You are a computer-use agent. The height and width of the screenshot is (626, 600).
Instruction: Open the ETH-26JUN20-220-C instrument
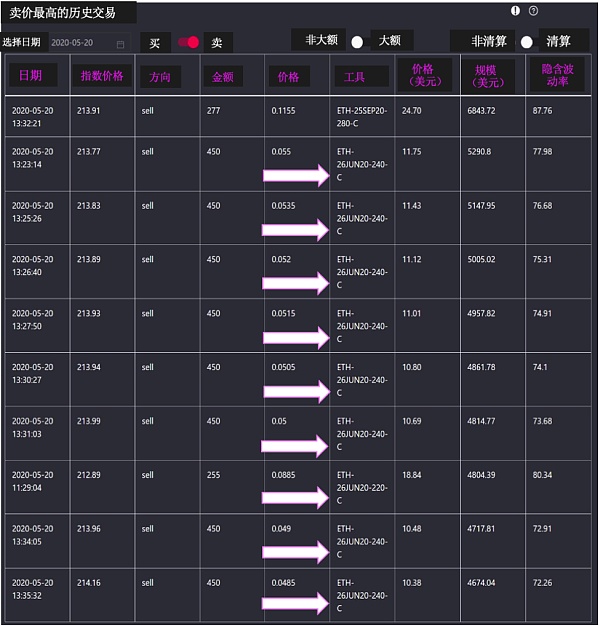[x=360, y=488]
